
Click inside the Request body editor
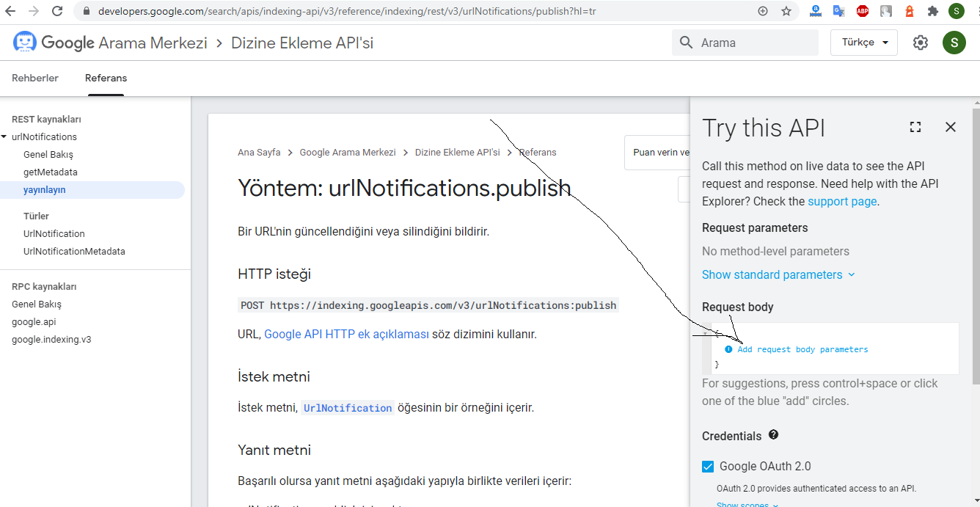pos(835,349)
